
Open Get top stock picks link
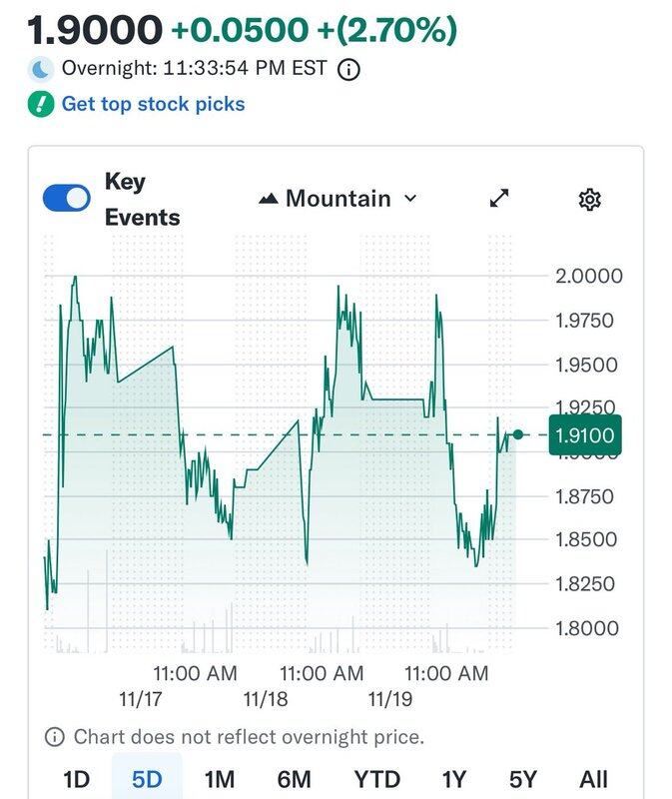(153, 104)
